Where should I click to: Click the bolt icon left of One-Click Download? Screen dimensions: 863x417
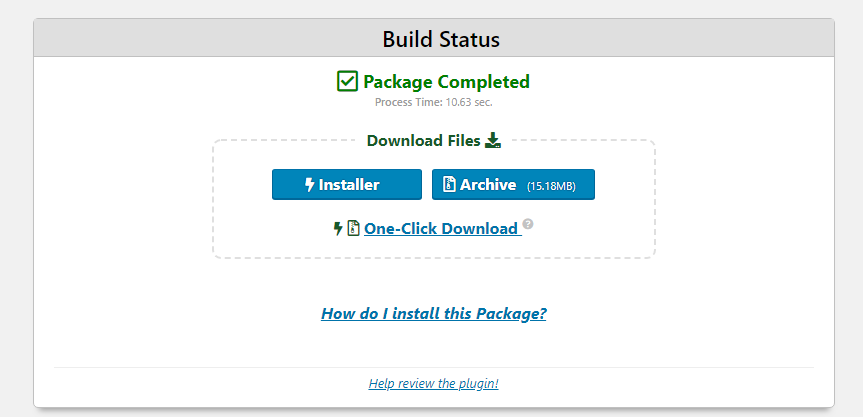[x=338, y=228]
